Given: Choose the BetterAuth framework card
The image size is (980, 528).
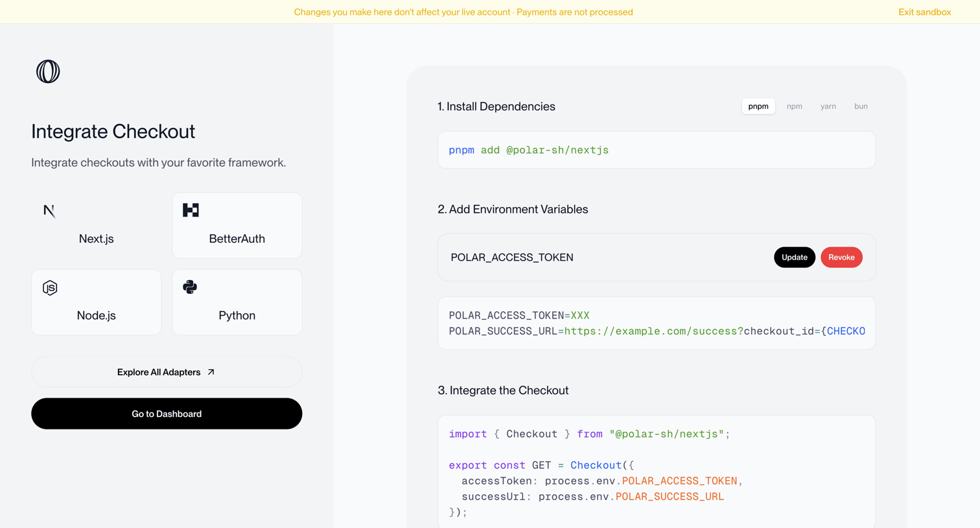Looking at the screenshot, I should (237, 225).
